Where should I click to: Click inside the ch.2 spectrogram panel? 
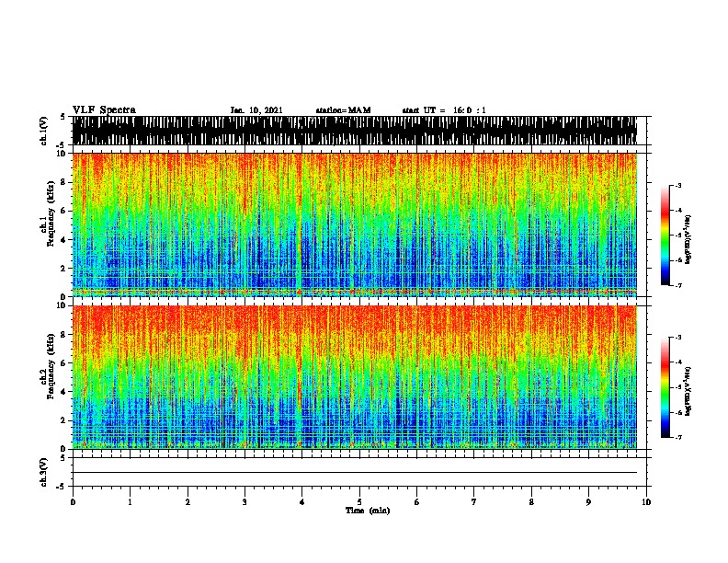pyautogui.click(x=355, y=377)
